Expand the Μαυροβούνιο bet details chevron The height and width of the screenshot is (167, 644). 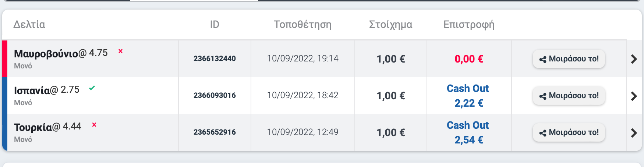[x=634, y=59]
